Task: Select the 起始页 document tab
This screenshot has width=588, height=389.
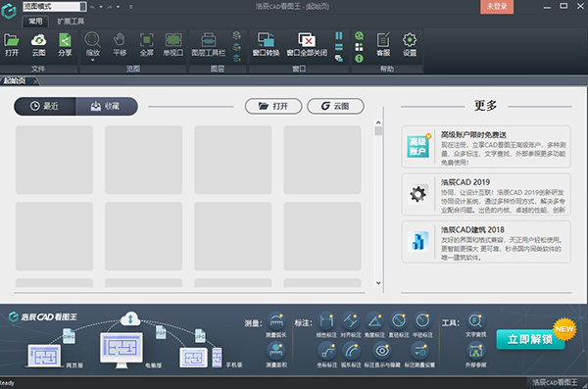Action: click(x=15, y=81)
